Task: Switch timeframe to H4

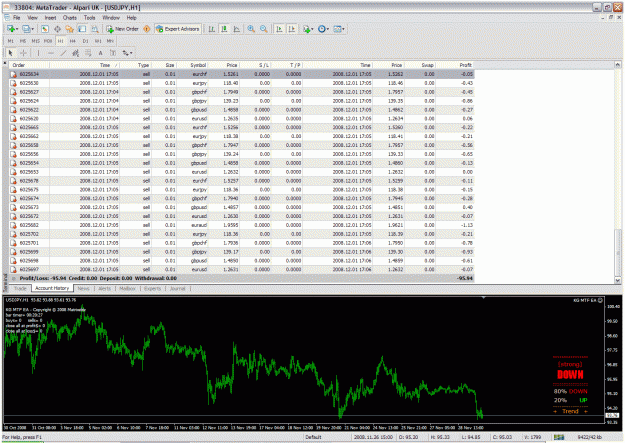Action: pyautogui.click(x=73, y=41)
